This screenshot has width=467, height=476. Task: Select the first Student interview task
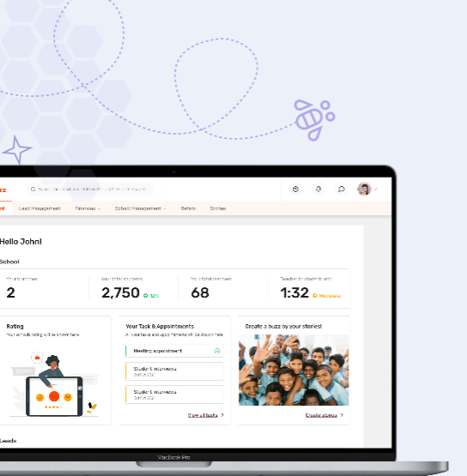click(x=174, y=371)
